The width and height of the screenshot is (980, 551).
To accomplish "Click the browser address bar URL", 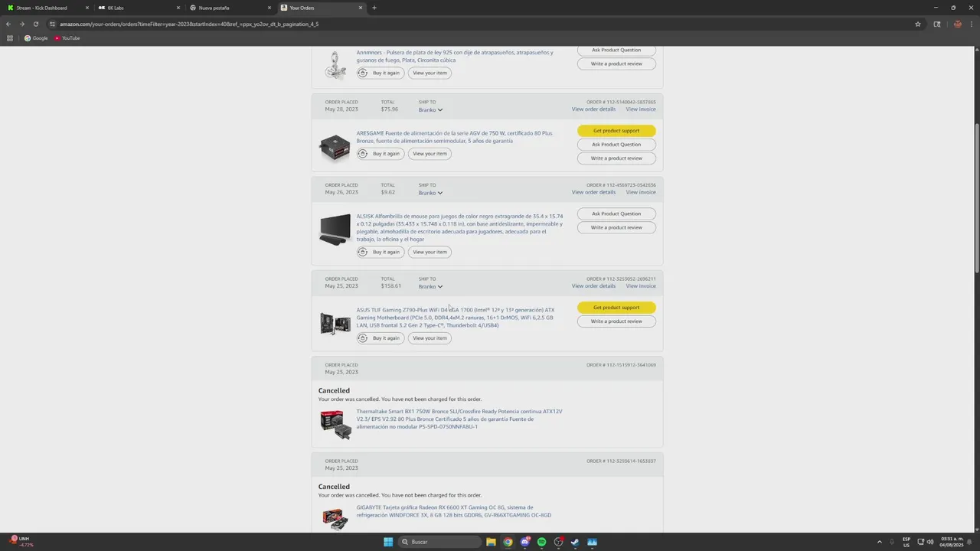I will pyautogui.click(x=189, y=24).
